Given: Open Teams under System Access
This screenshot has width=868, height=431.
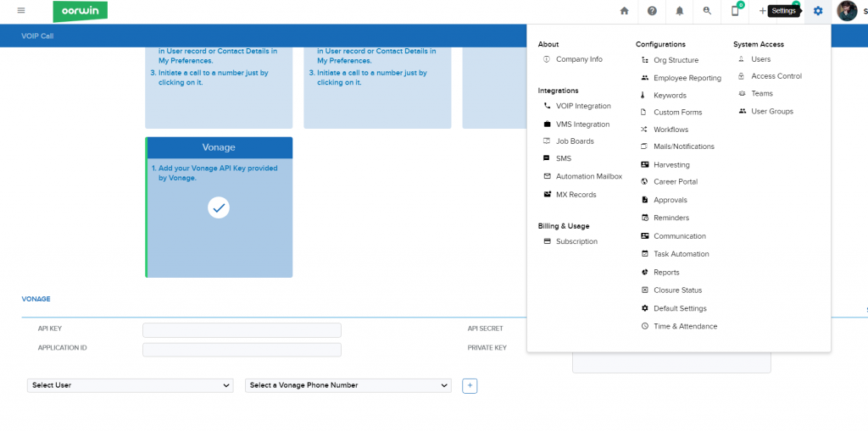Looking at the screenshot, I should click(762, 93).
